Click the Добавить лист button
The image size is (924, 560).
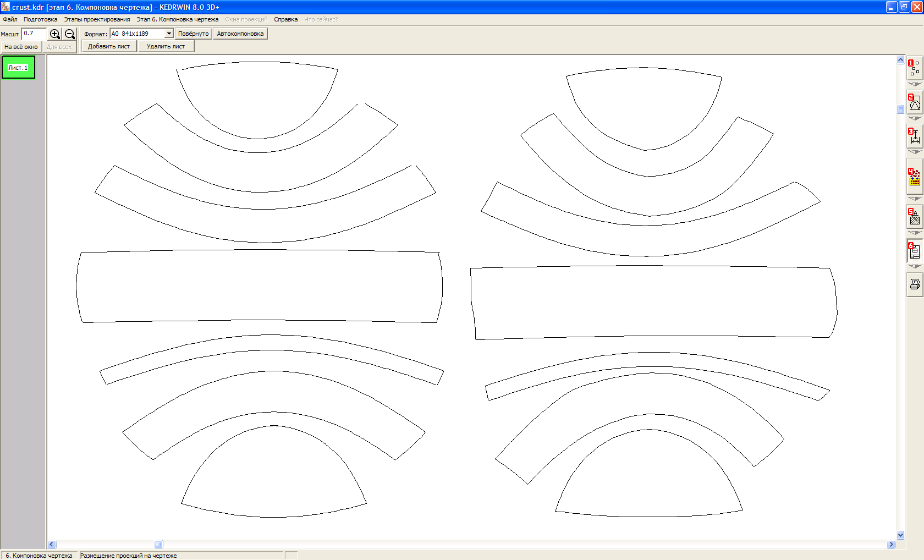pyautogui.click(x=109, y=46)
